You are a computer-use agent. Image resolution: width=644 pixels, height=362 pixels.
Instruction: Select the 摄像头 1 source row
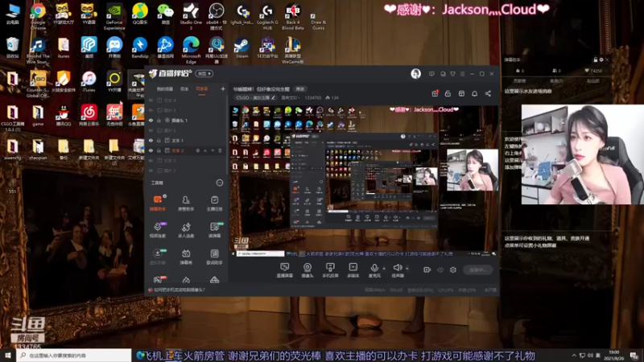pyautogui.click(x=187, y=120)
